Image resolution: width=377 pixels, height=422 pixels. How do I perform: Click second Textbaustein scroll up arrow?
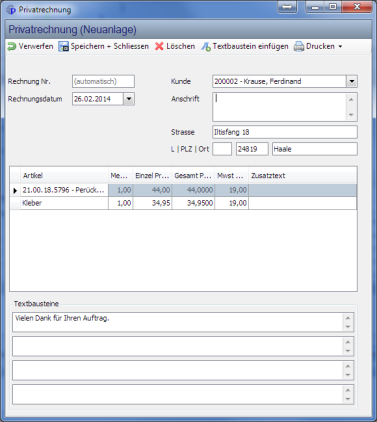(348, 342)
